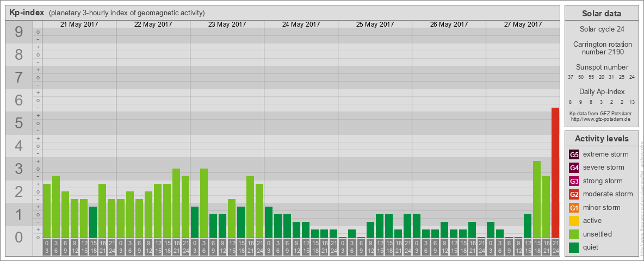
Task: Click the large 5 on the Kp axis
Action: [19, 123]
